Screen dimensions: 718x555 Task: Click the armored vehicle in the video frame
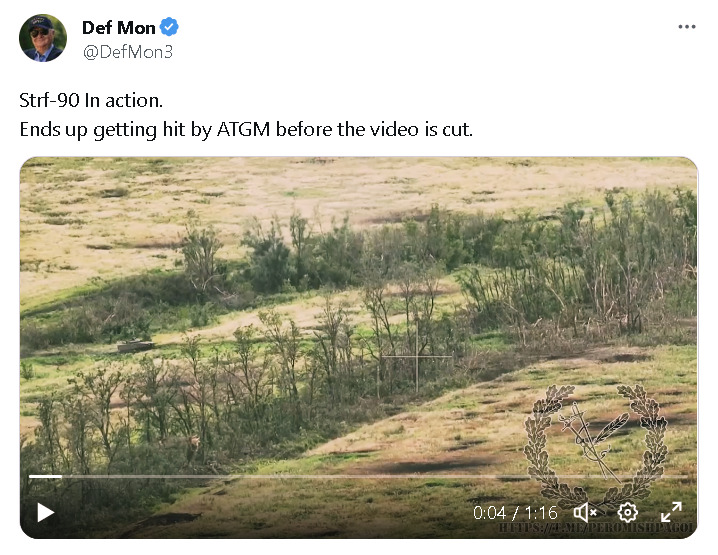point(135,346)
